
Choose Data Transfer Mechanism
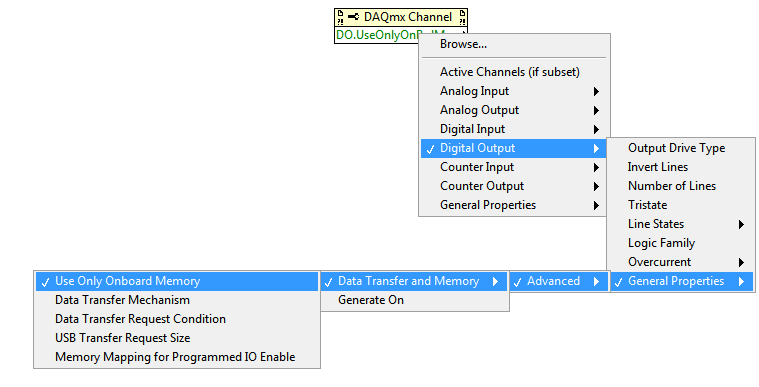point(177,300)
